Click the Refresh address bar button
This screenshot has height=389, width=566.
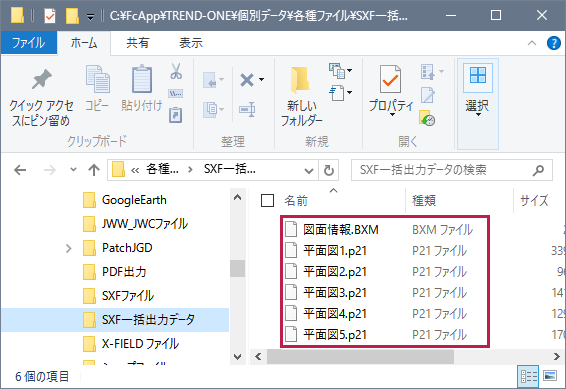click(328, 170)
